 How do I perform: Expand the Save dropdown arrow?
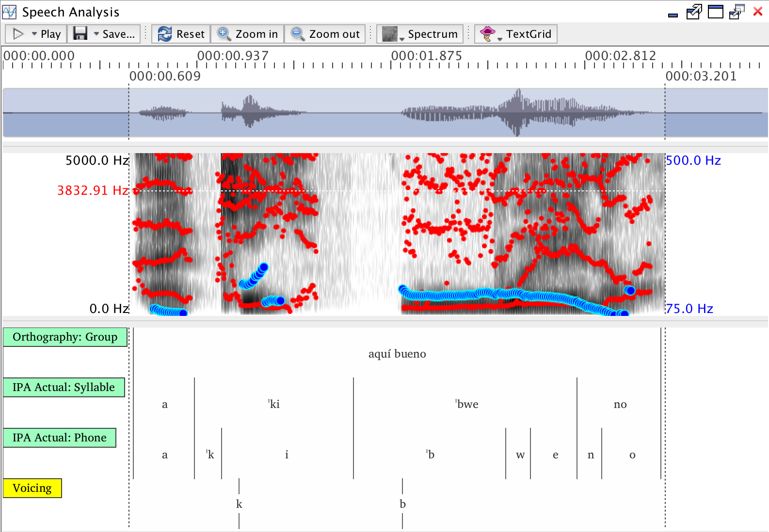click(96, 34)
